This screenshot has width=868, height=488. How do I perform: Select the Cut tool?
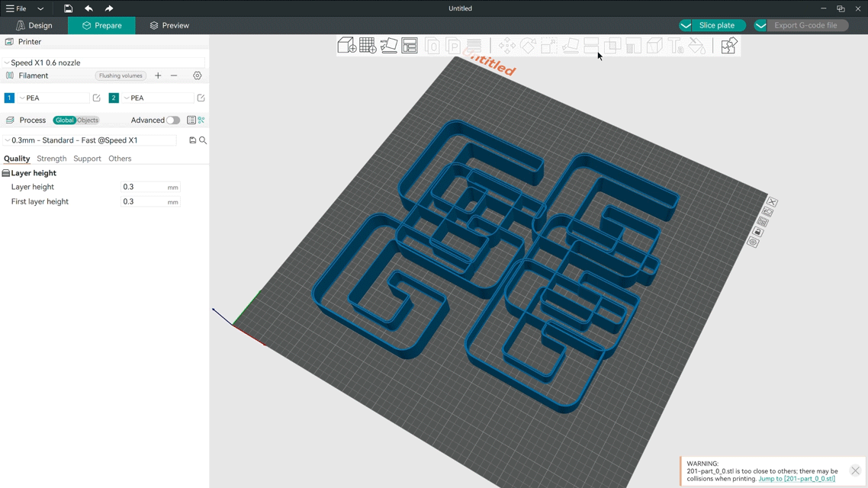coord(591,46)
